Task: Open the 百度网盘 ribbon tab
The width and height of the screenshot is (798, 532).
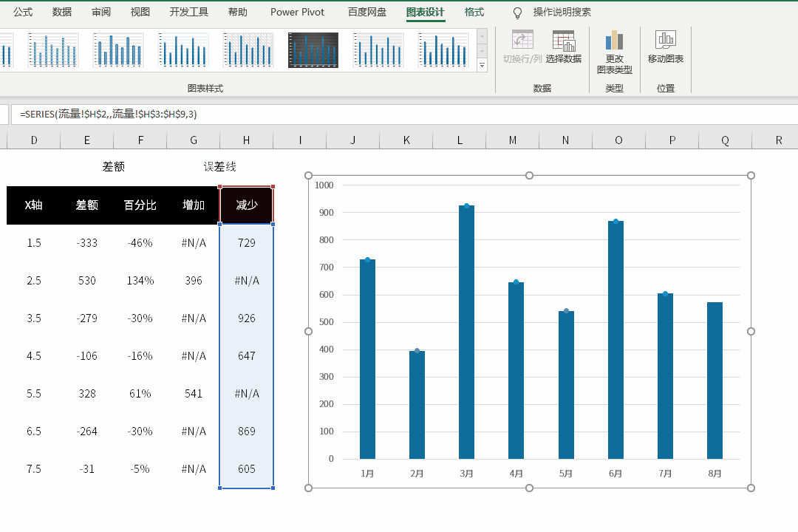Action: coord(366,12)
